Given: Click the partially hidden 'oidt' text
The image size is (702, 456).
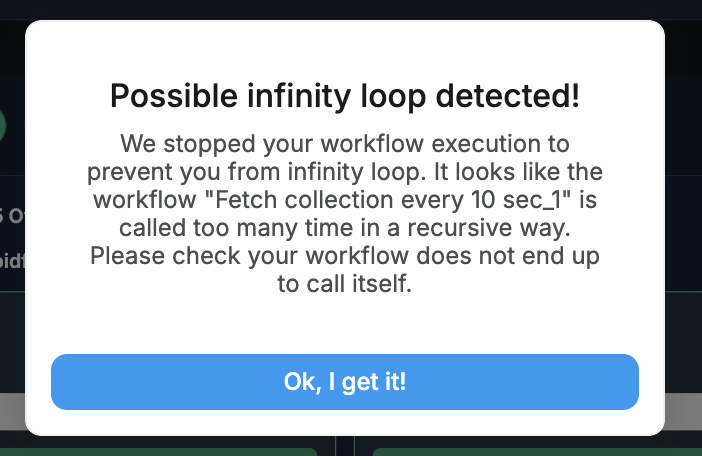Looking at the screenshot, I should (x=13, y=260).
